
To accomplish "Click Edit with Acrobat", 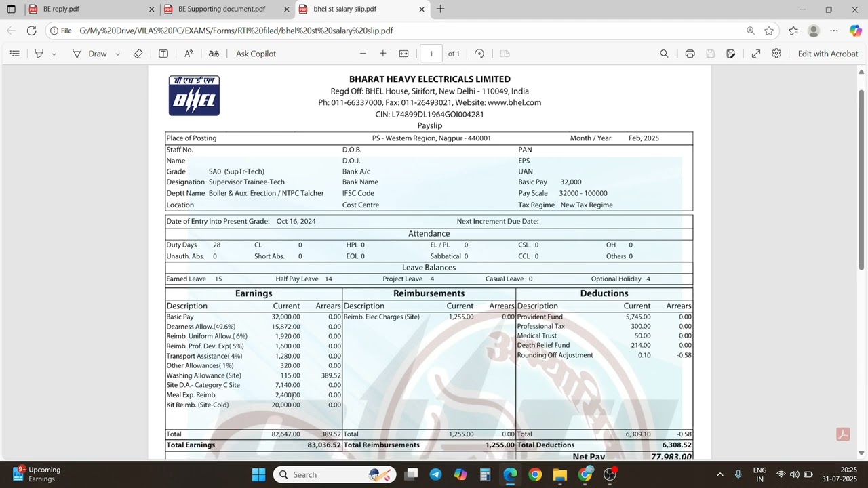I will click(x=828, y=54).
